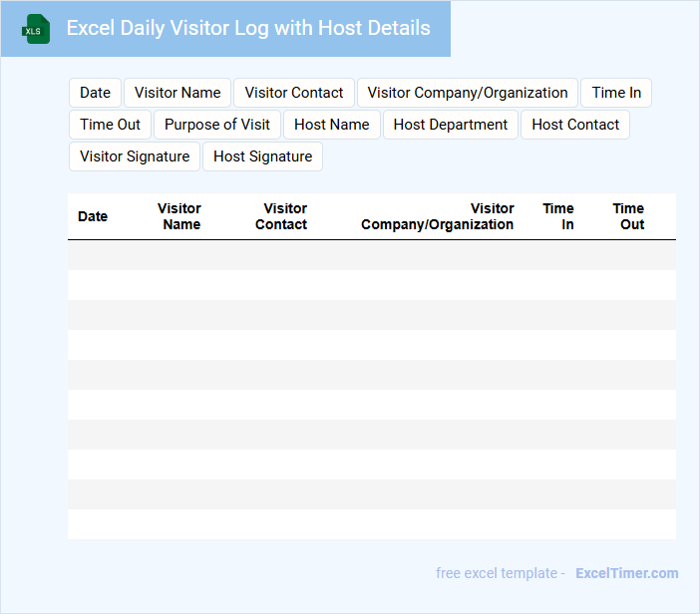Click the Visitor Contact table column header
Image resolution: width=700 pixels, height=614 pixels.
(x=281, y=216)
